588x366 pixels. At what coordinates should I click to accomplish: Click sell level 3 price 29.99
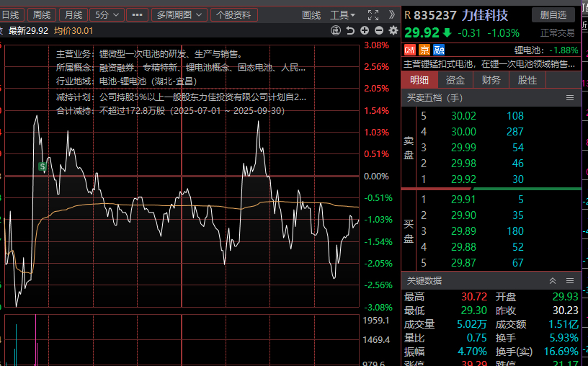[463, 148]
